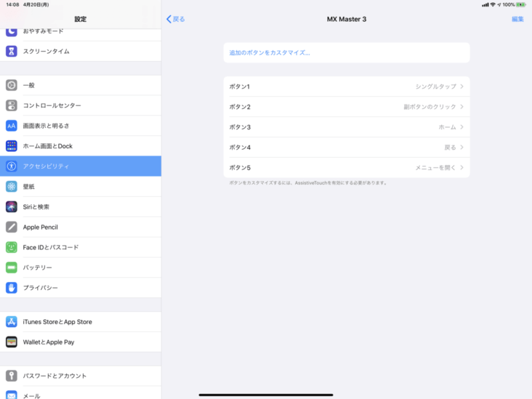Screen dimensions: 532x399
Task: Open パスワードとアカウント label
Action: click(55, 376)
